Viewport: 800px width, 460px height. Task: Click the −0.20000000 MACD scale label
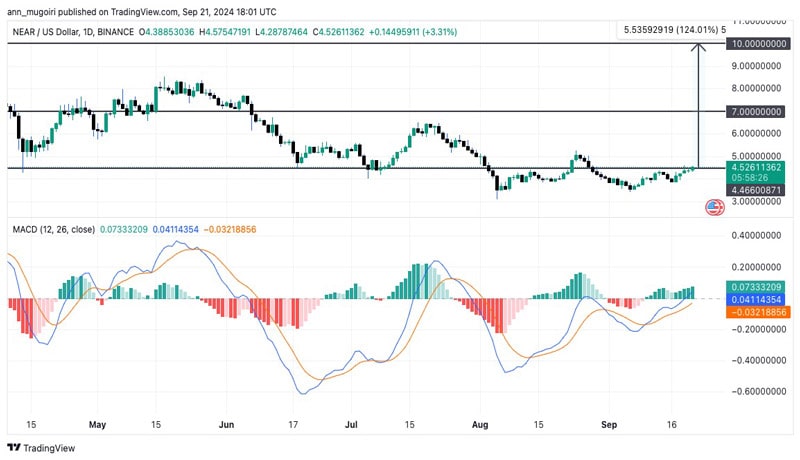[x=757, y=329]
